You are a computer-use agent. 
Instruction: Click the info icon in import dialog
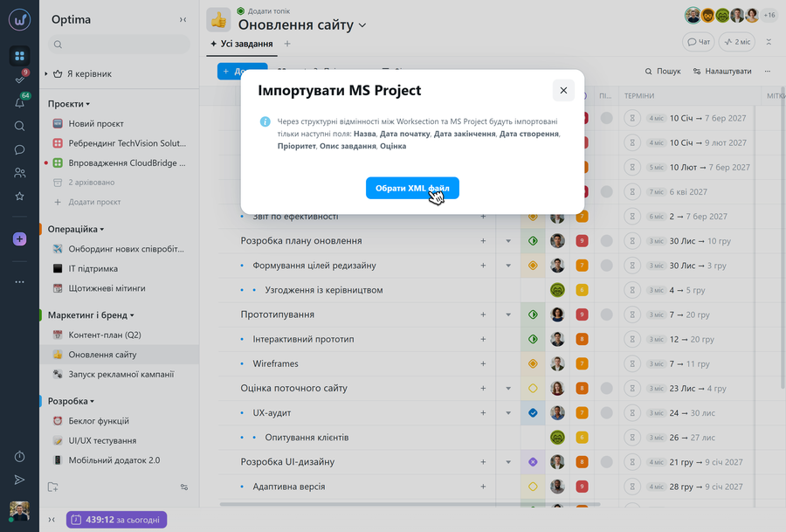(x=265, y=121)
